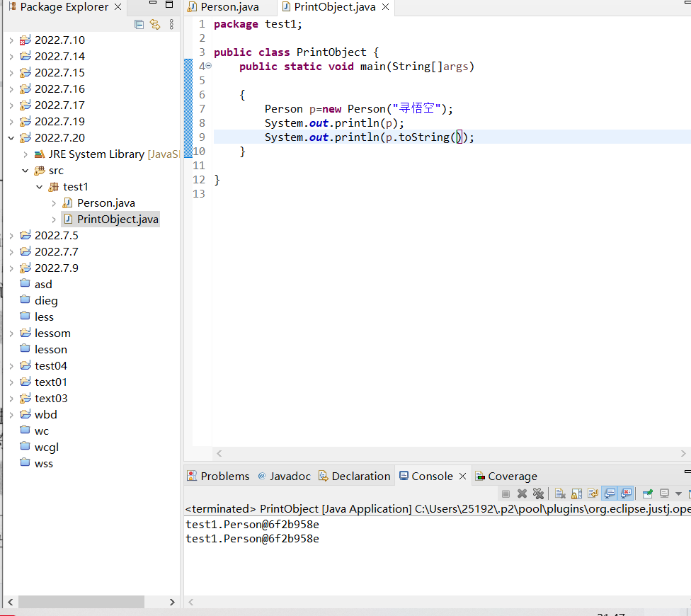This screenshot has height=616, width=691.
Task: Collapse the src folder
Action: (25, 171)
